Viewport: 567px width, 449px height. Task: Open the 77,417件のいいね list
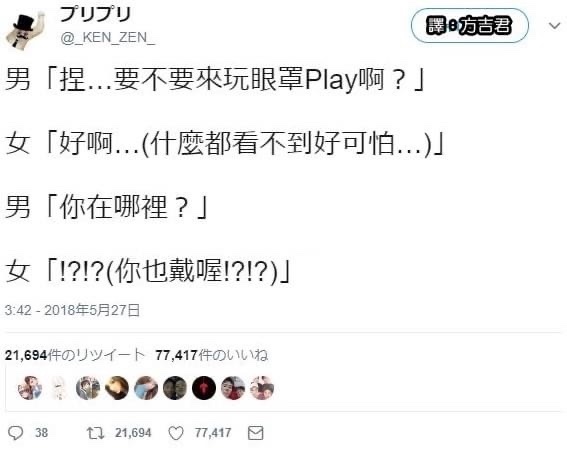pos(212,355)
